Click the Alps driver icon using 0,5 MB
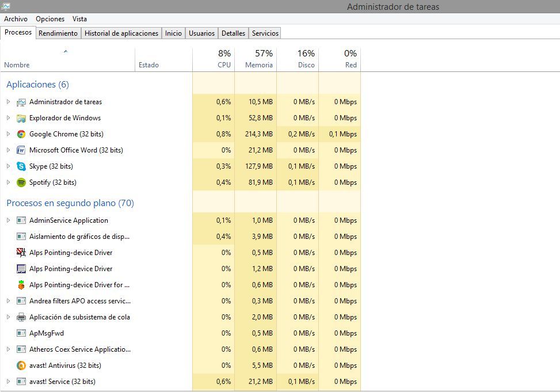560x392 pixels. [x=21, y=253]
